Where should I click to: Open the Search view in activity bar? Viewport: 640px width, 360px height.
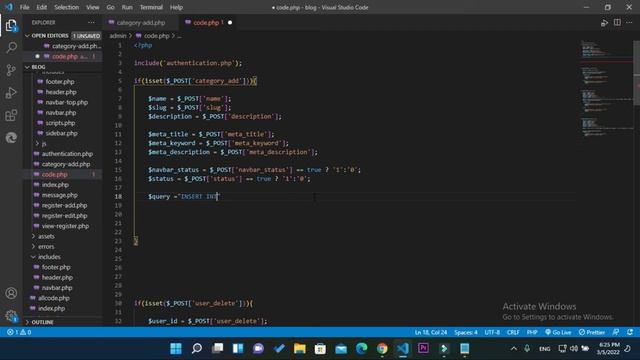(x=11, y=47)
